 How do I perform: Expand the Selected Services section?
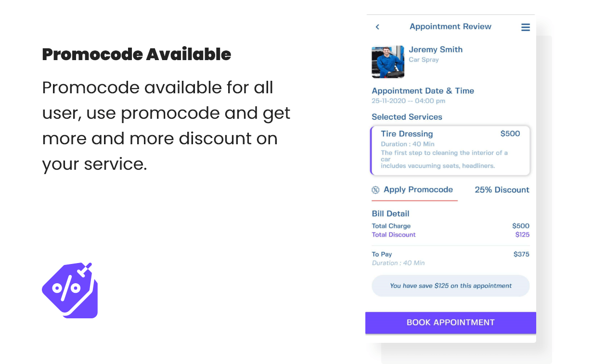[407, 117]
